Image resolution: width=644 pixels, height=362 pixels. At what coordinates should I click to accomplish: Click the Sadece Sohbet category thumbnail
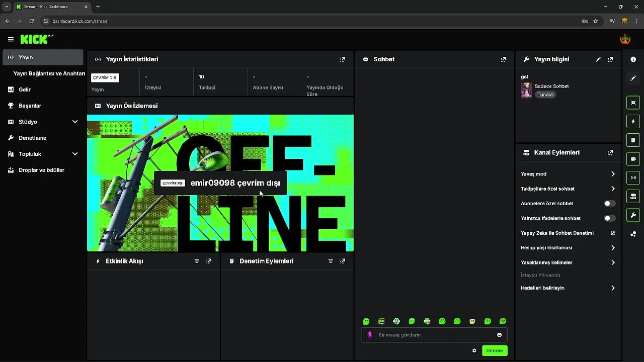526,90
